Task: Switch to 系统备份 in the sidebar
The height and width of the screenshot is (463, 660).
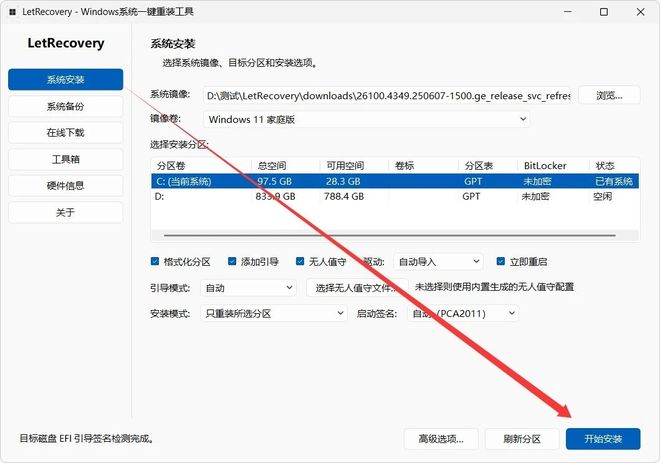Action: pyautogui.click(x=66, y=106)
